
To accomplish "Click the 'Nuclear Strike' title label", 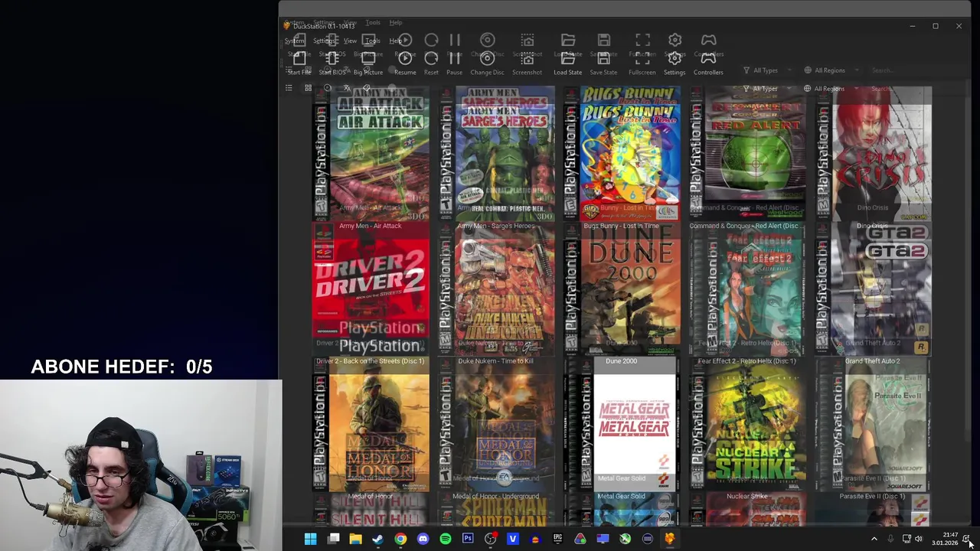I will pos(746,497).
